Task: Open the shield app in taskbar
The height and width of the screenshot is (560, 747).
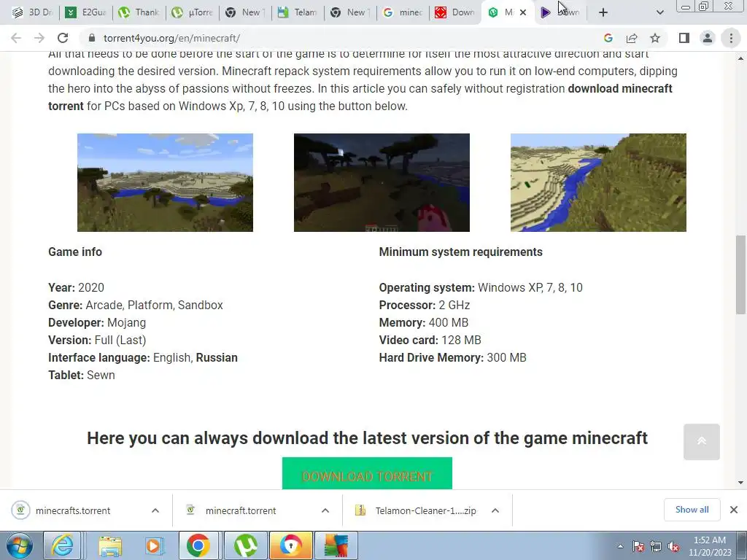Action: coord(291,545)
